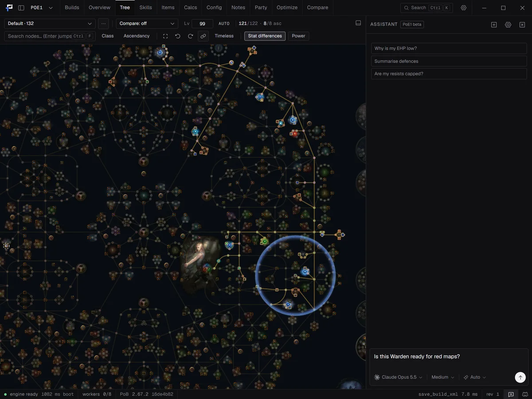Screen dimensions: 532x399
Task: Click the level field showing 99
Action: coord(202,23)
